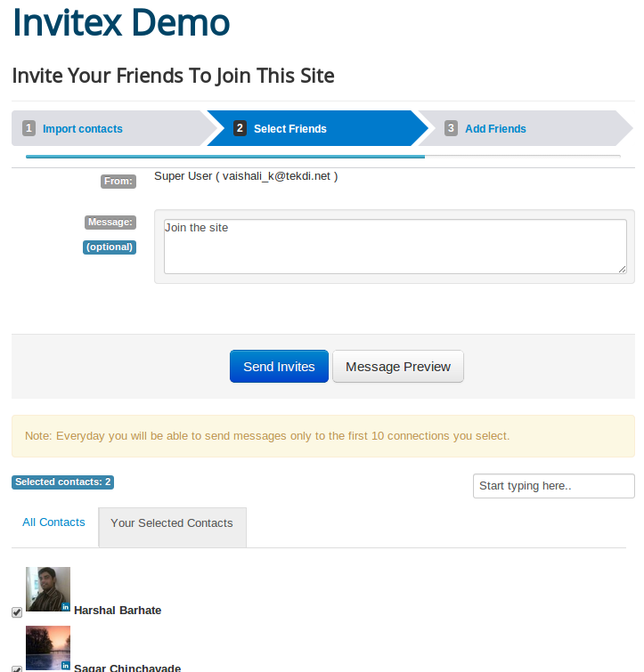Click inside the 'Join the site' message box
This screenshot has height=672, width=644.
[x=395, y=247]
